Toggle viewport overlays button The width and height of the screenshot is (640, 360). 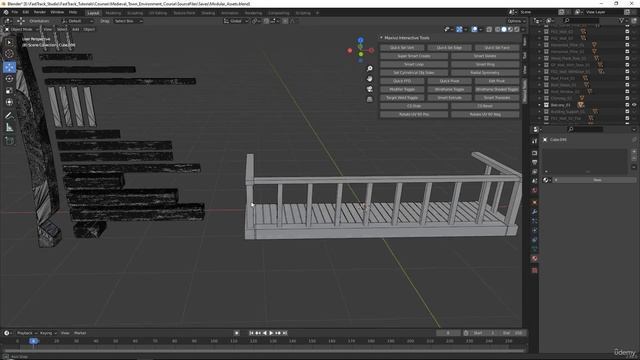click(x=474, y=29)
